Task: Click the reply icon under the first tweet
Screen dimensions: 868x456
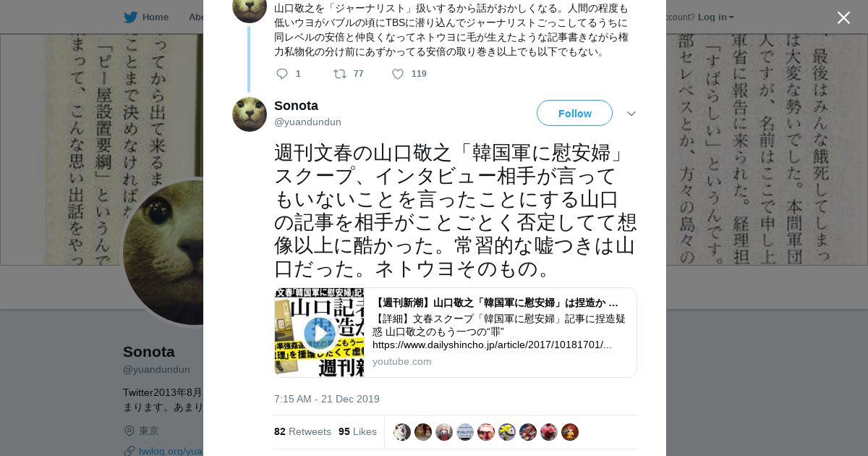Action: pos(282,74)
